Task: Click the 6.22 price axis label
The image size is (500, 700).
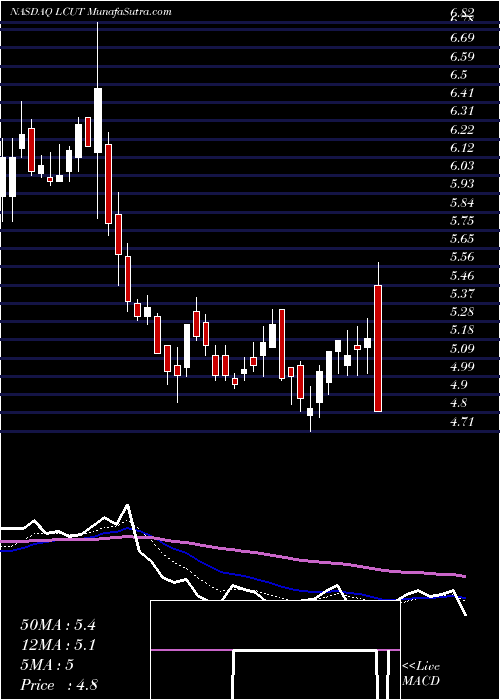Action: 462,129
